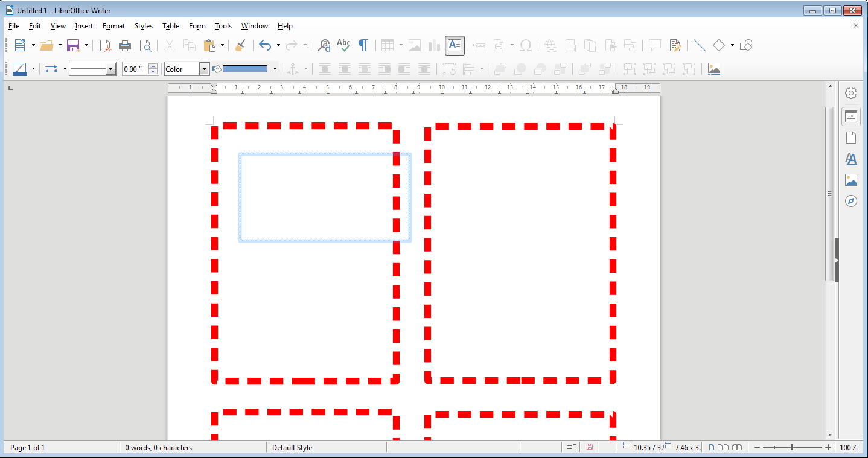Click zoom out minus button

[757, 447]
